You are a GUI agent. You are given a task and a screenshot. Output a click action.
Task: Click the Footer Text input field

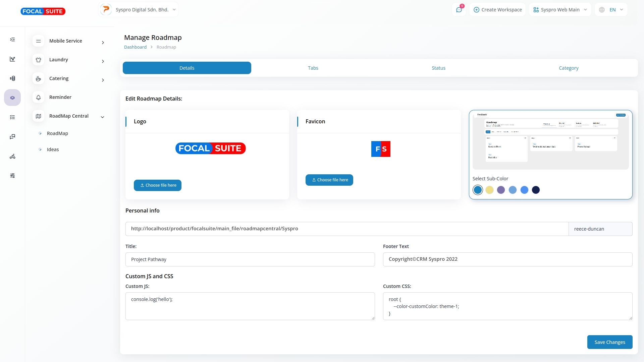click(x=507, y=259)
